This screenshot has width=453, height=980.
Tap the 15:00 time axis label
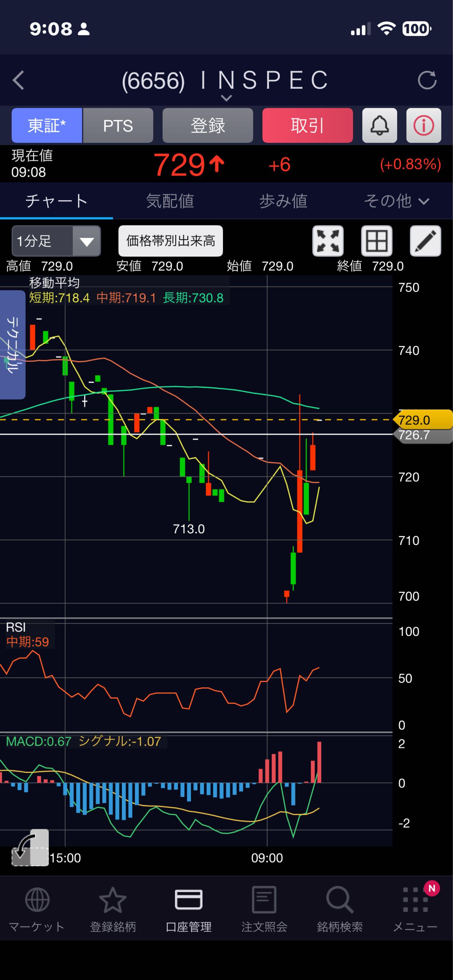coord(65,858)
